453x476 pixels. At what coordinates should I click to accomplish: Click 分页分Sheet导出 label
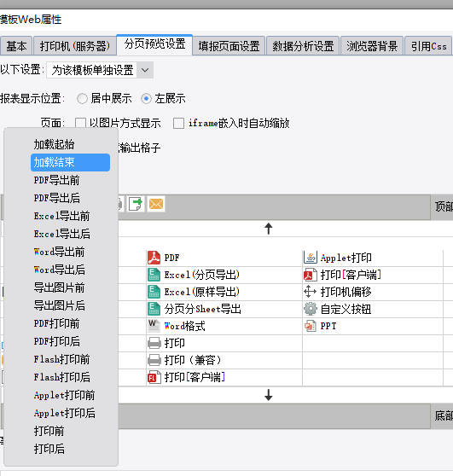click(202, 309)
